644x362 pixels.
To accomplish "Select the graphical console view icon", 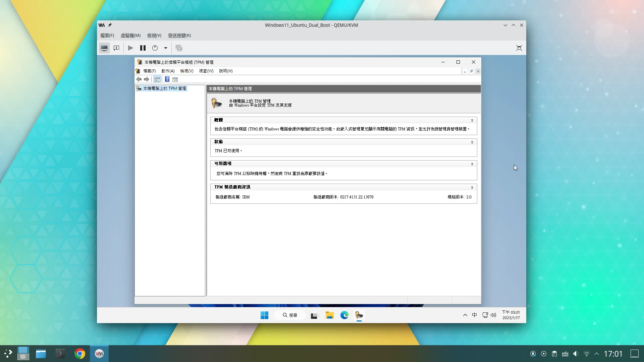I will [104, 48].
